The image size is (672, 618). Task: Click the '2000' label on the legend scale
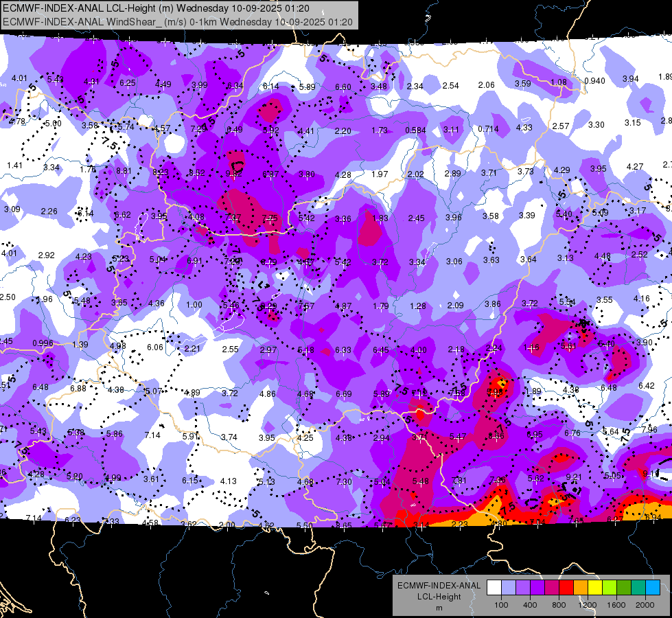645,605
